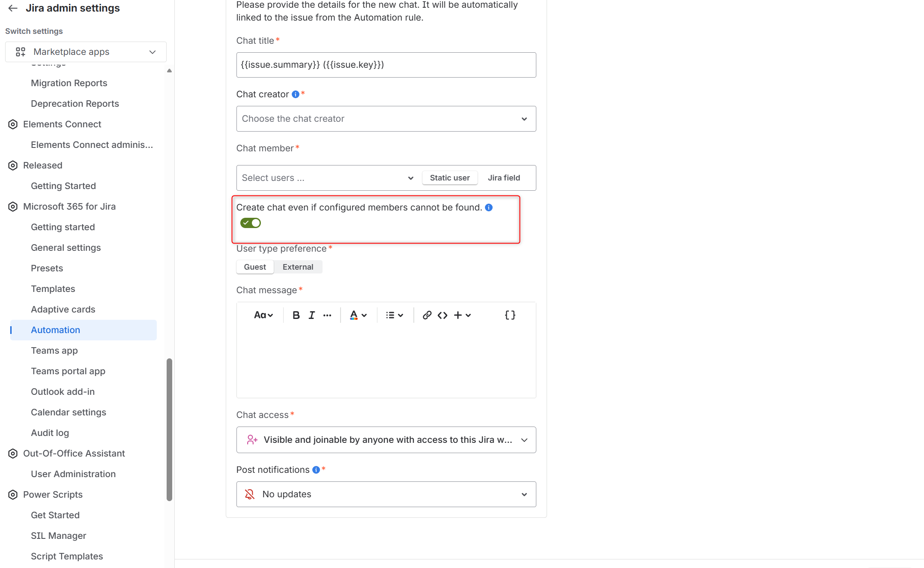Open Adaptive cards in the sidebar
924x568 pixels.
(x=63, y=310)
